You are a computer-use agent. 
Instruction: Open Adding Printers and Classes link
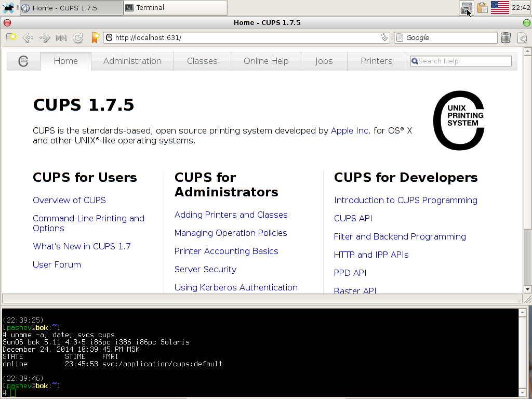point(231,215)
